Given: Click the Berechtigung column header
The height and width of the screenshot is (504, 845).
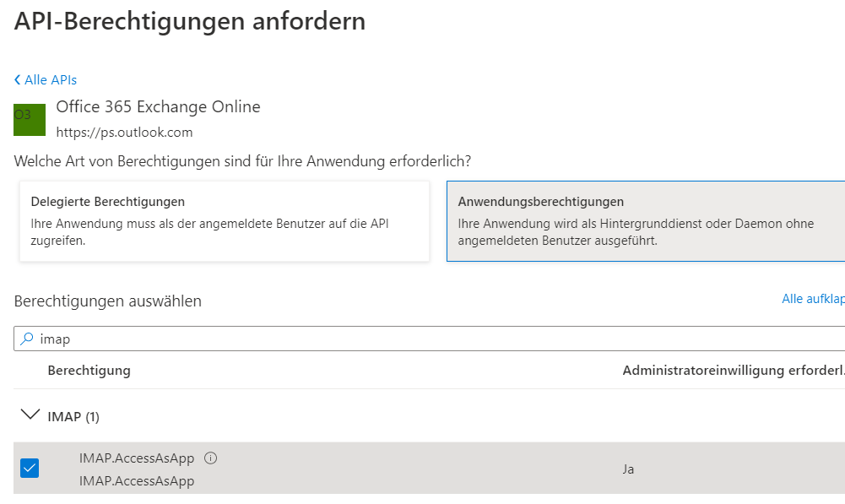Looking at the screenshot, I should pos(89,371).
